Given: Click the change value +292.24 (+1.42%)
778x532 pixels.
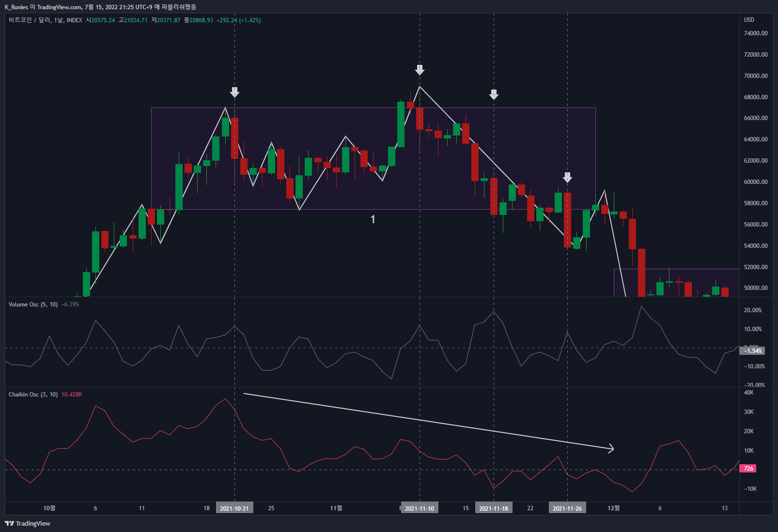Looking at the screenshot, I should tap(239, 20).
